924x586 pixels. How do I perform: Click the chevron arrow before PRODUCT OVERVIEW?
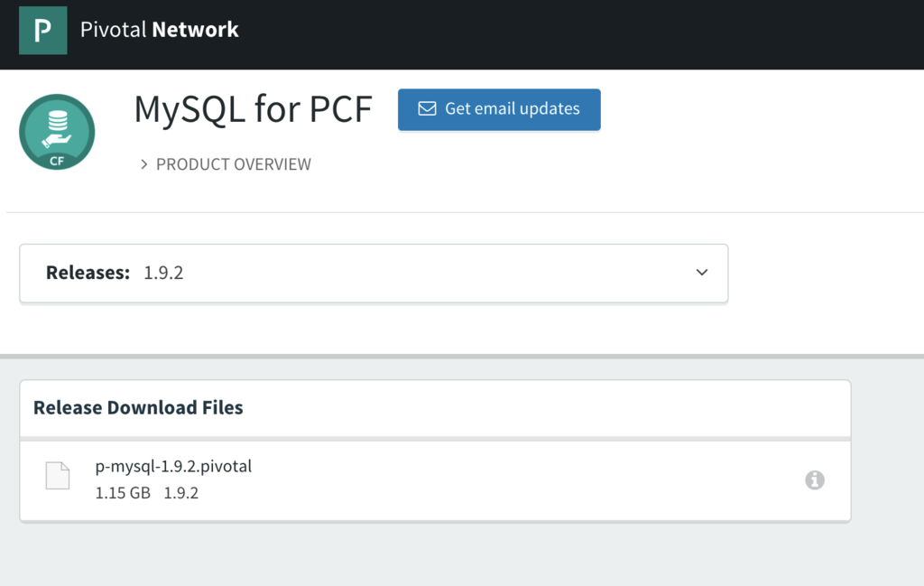point(143,164)
